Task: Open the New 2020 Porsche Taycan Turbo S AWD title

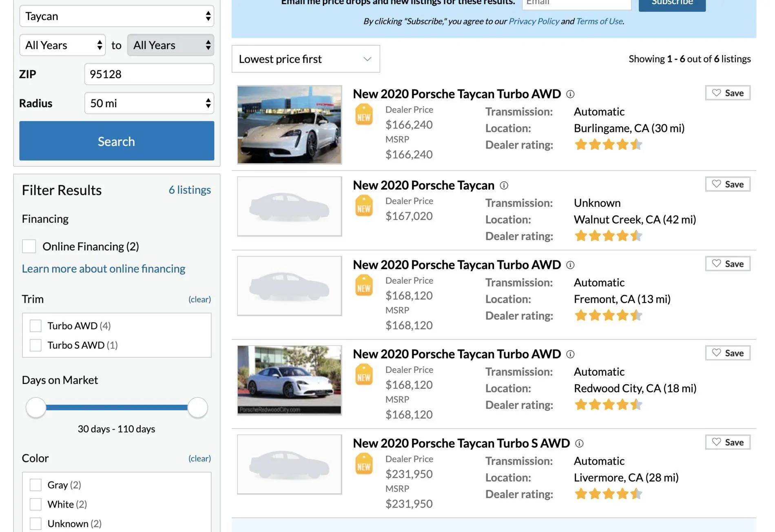Action: click(461, 443)
